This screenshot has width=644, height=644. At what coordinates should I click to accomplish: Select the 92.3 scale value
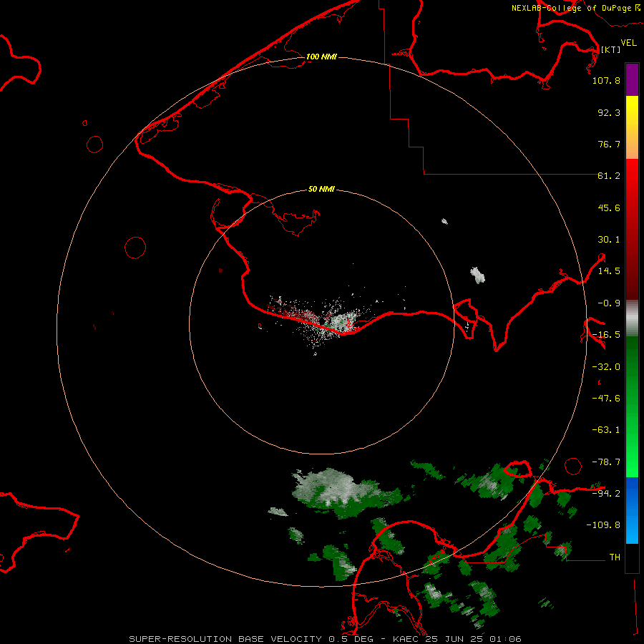click(x=609, y=112)
